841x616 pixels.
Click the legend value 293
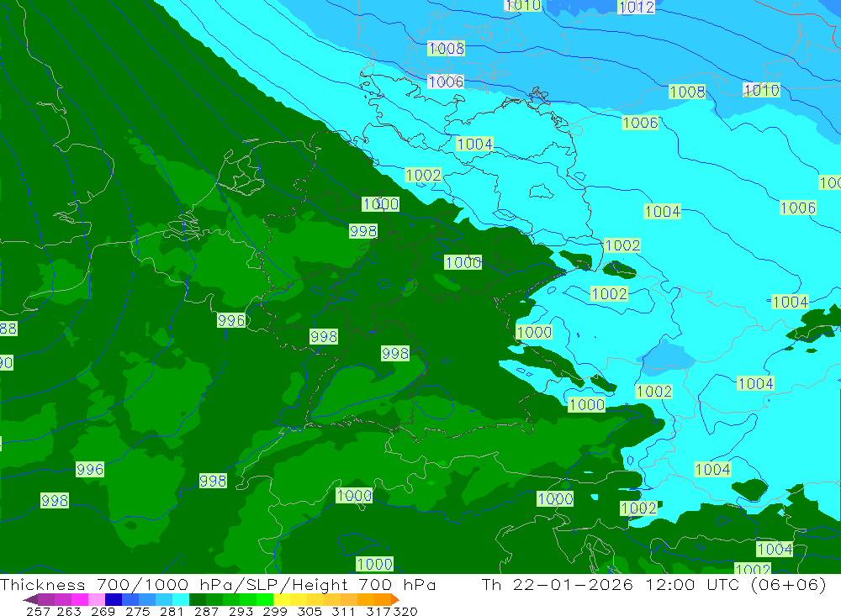(241, 612)
